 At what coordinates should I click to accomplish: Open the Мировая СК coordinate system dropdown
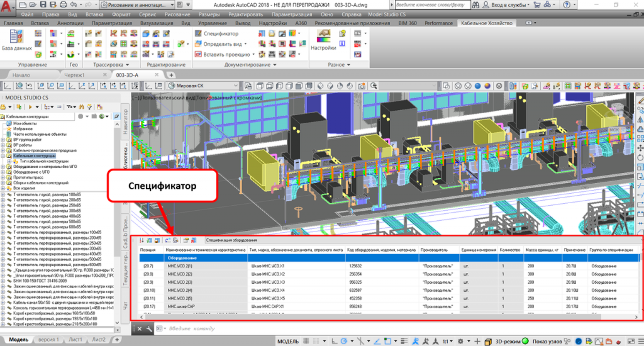click(203, 86)
